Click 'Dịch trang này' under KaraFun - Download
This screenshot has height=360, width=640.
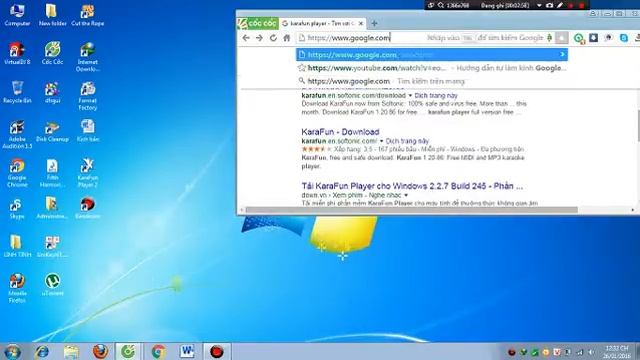407,141
